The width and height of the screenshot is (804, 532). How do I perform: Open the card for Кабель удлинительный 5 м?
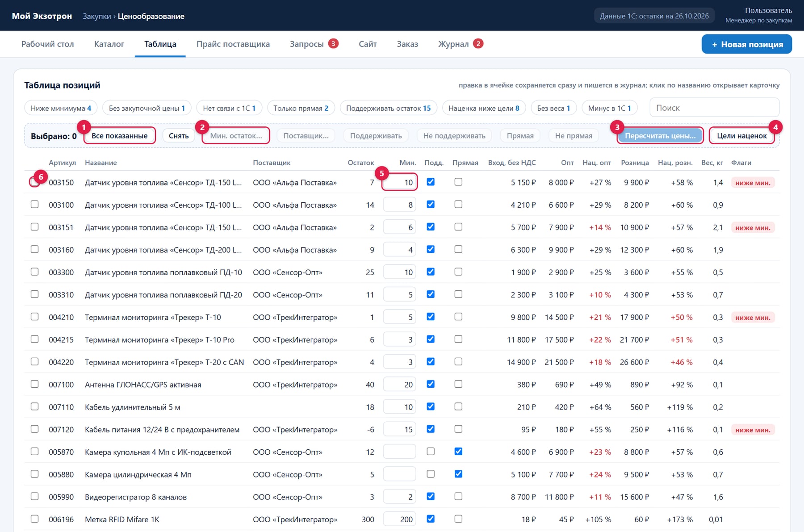click(x=133, y=407)
